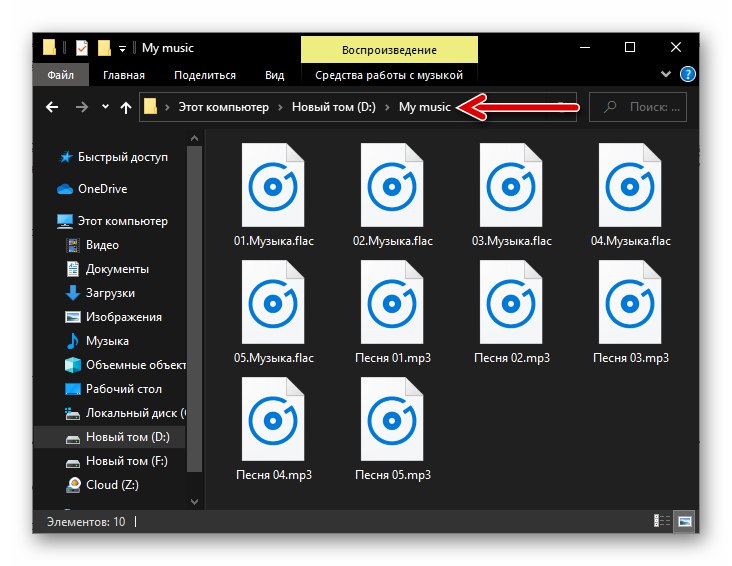Open Help with the question mark icon
732x566 pixels.
coord(688,74)
